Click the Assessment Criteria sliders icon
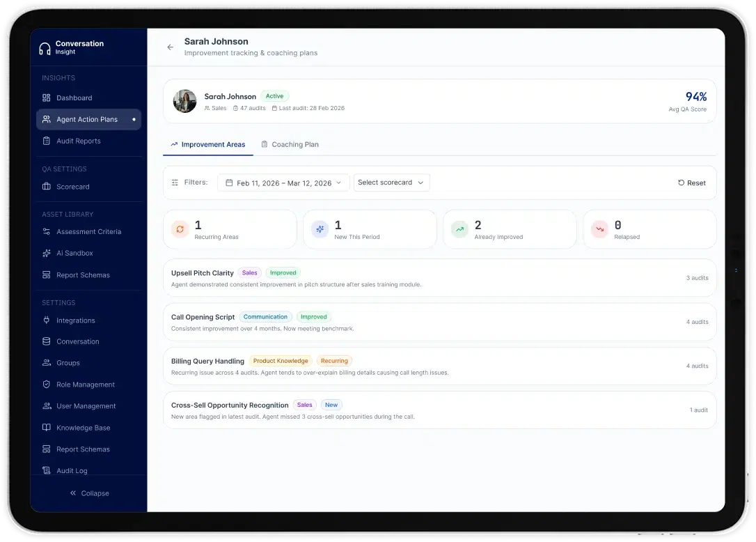 coord(46,232)
